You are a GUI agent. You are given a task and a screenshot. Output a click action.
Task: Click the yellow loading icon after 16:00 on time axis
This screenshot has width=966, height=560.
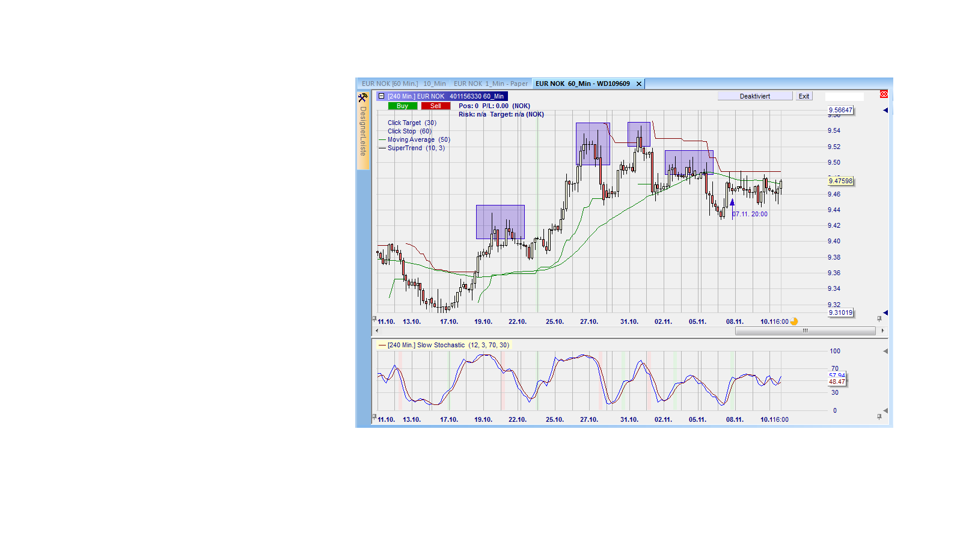(793, 321)
